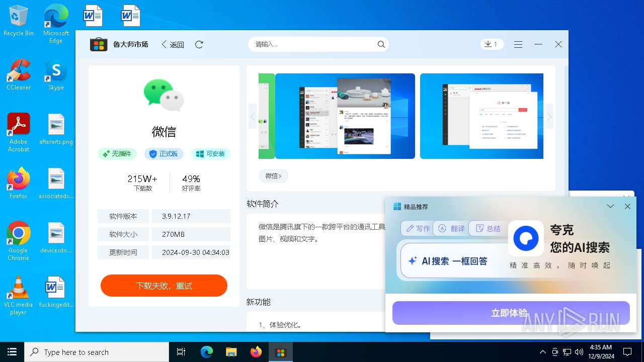Open the VLC media player shortcut
This screenshot has width=644, height=362.
click(19, 295)
